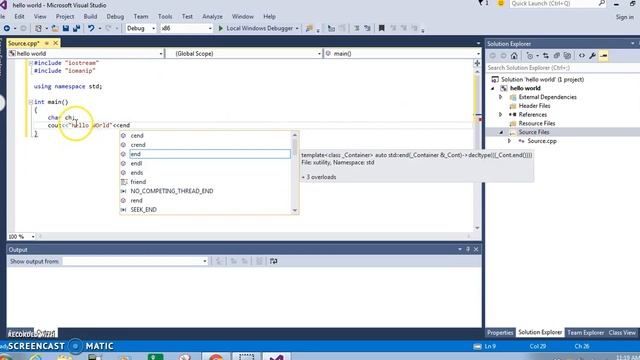640x360 pixels.
Task: Click the Open File folder icon
Action: click(55, 28)
